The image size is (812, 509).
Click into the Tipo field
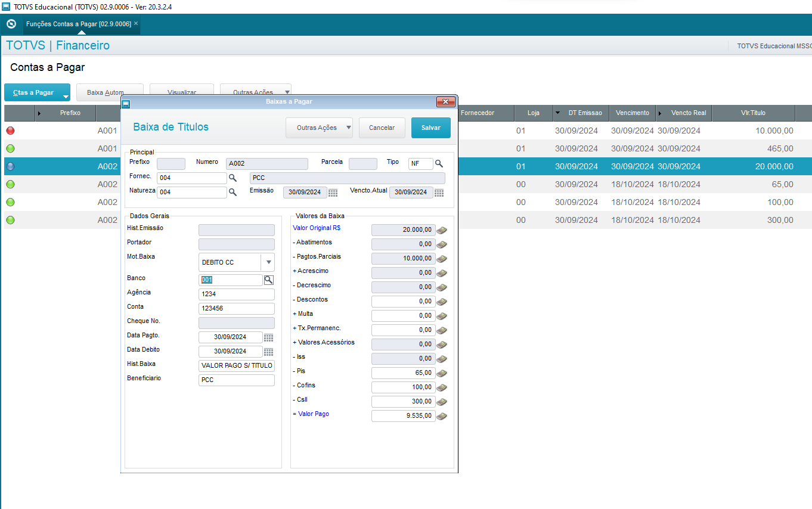point(421,163)
